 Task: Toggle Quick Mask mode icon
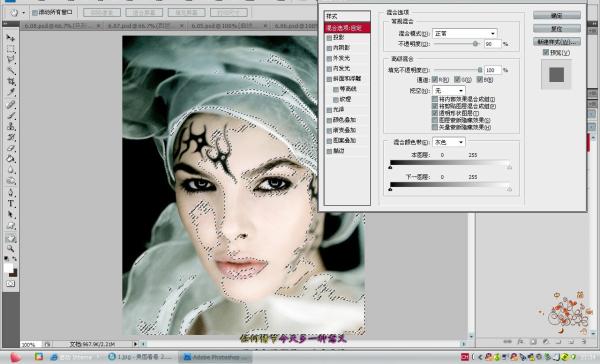point(10,284)
